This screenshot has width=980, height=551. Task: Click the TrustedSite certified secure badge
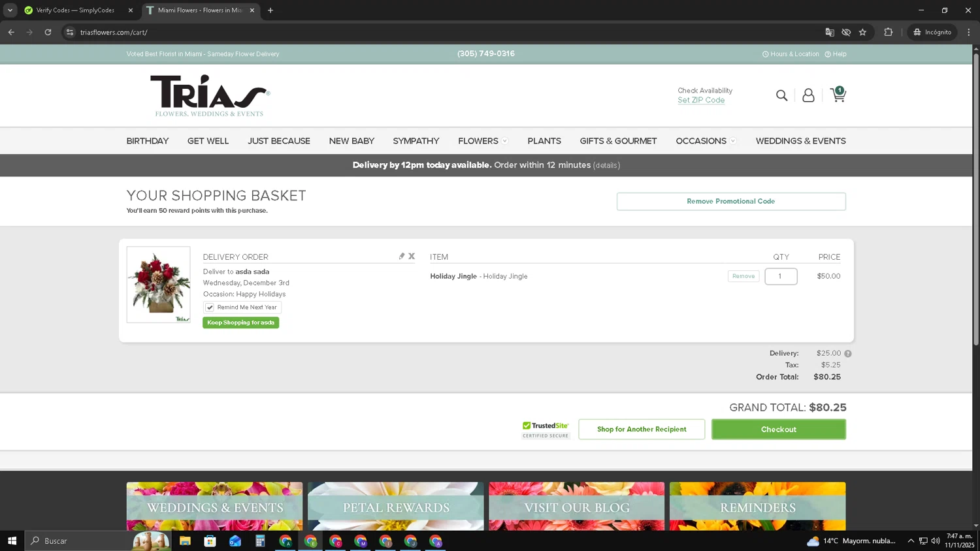pyautogui.click(x=546, y=430)
